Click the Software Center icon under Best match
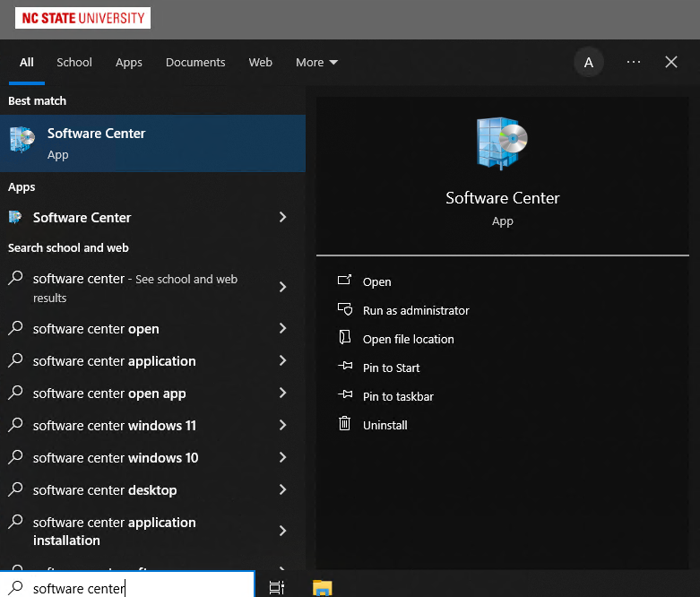 [x=22, y=142]
